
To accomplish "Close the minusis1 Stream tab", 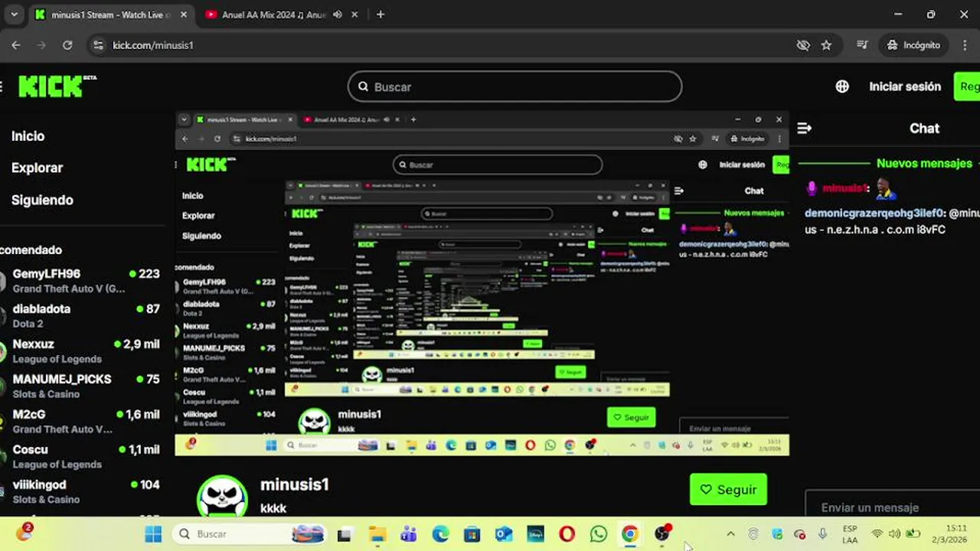I will [185, 15].
